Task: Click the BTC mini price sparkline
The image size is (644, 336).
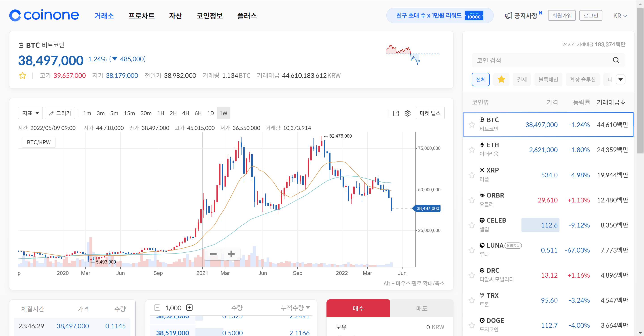Action: (412, 54)
